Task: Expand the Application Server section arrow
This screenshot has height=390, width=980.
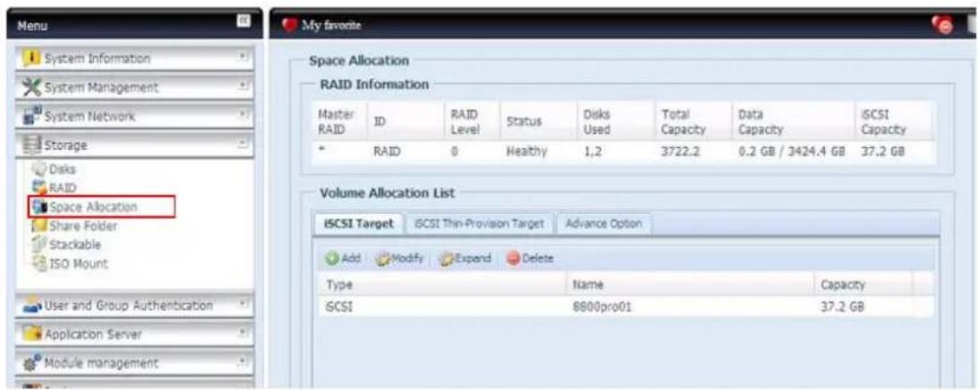Action: (243, 335)
